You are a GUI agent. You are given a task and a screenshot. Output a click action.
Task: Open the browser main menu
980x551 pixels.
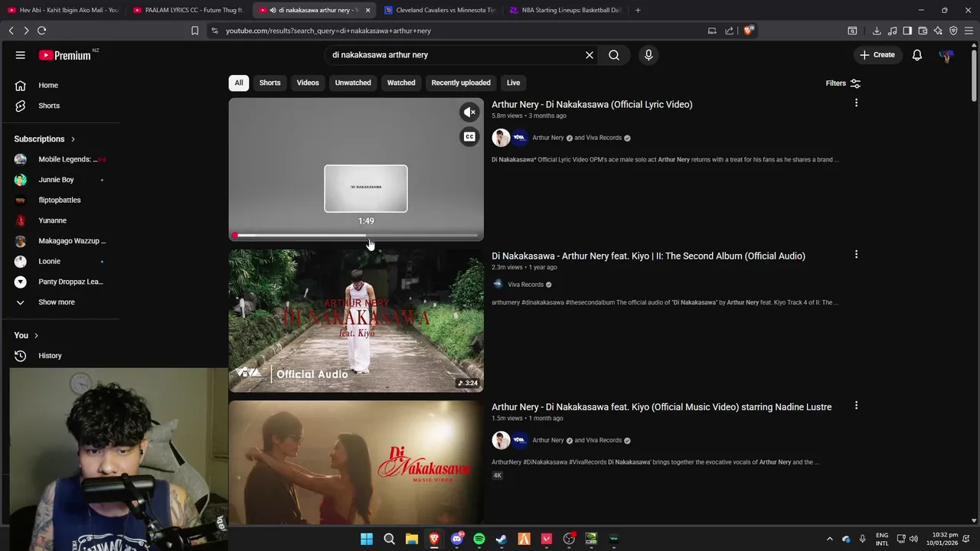[969, 31]
